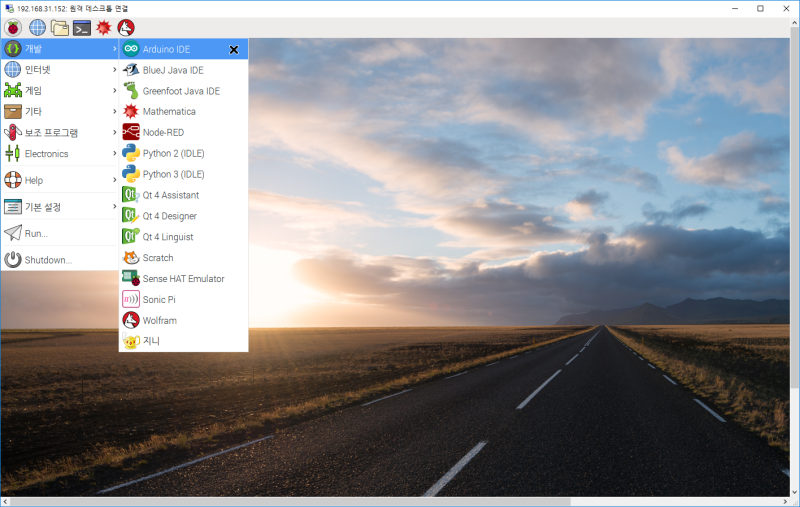Viewport: 800px width, 507px height.
Task: Click the scroll-right arrow of horizontal scrollbar
Action: click(x=785, y=502)
